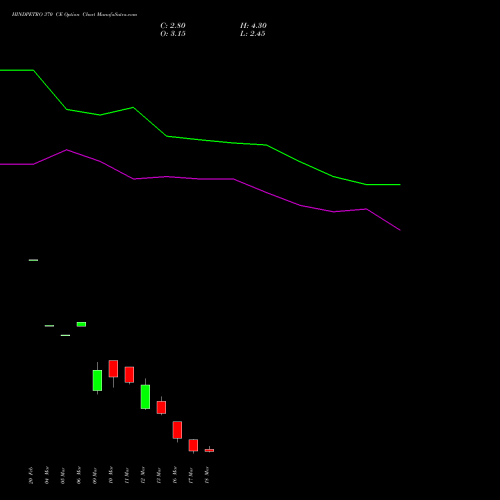The width and height of the screenshot is (500, 500).
Task: Click the 13 Mar date label
Action: tap(159, 475)
